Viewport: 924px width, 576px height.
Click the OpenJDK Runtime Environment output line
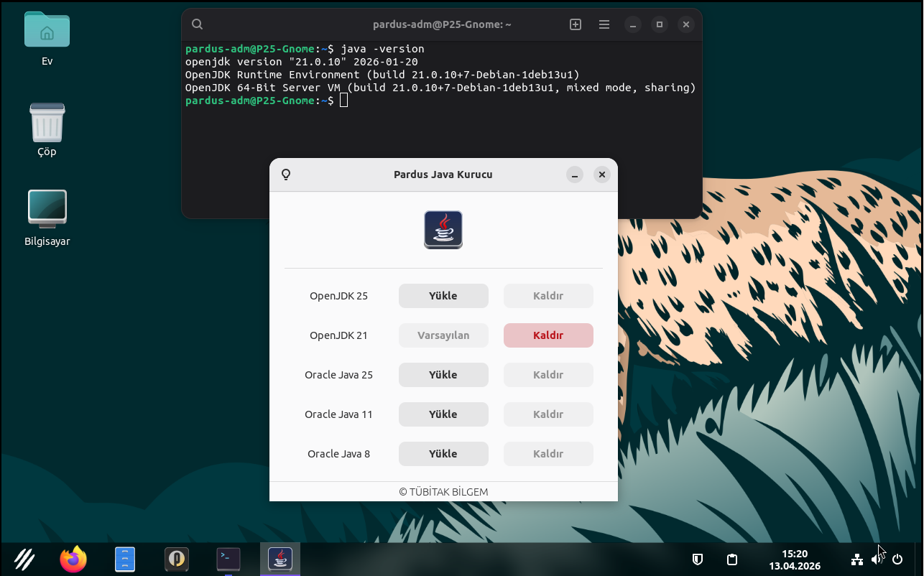click(382, 75)
